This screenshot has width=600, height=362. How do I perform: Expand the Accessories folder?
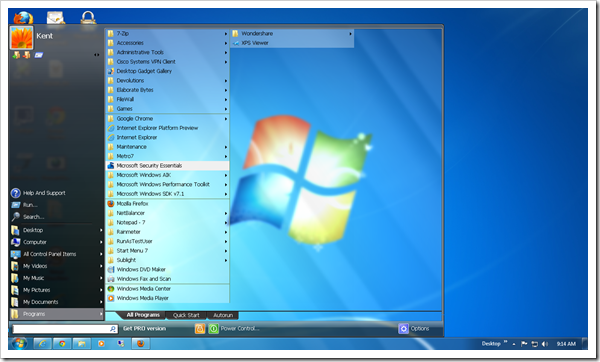click(x=167, y=43)
